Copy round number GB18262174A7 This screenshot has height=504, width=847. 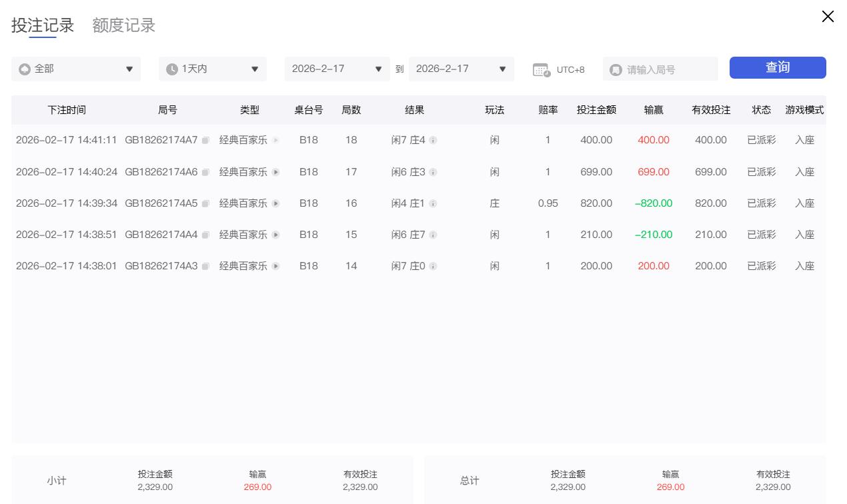pyautogui.click(x=205, y=141)
